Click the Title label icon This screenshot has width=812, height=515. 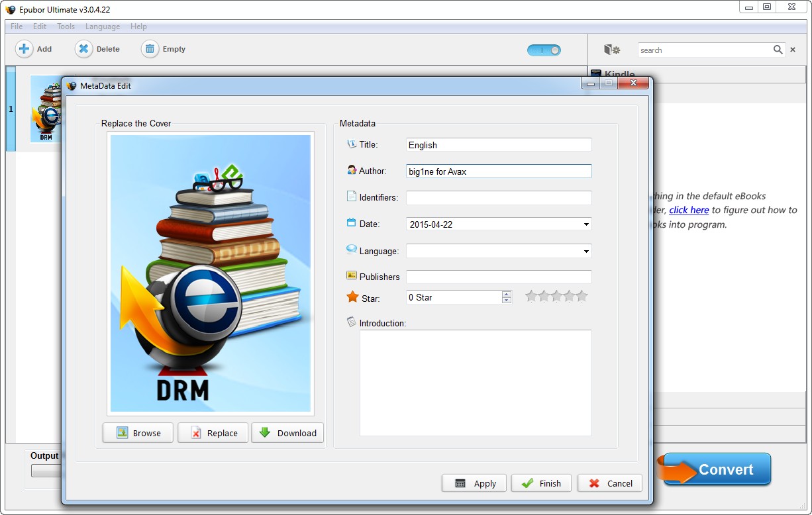pyautogui.click(x=352, y=144)
